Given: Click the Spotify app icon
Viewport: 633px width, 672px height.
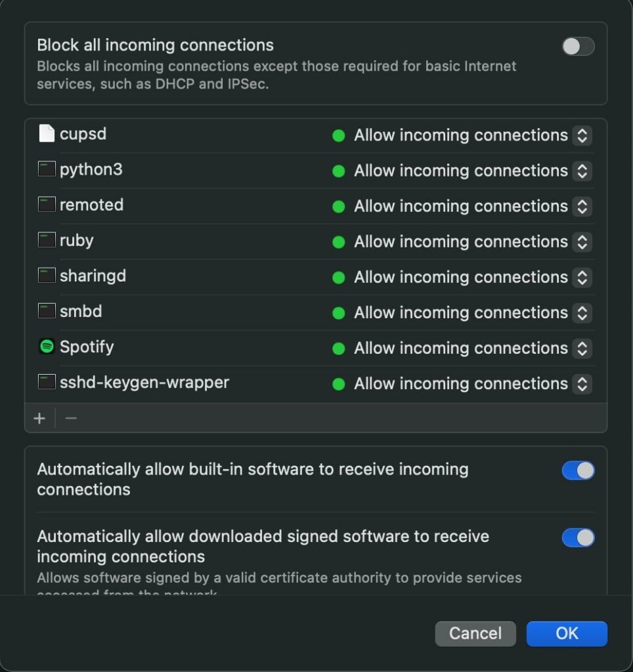Looking at the screenshot, I should [x=46, y=346].
